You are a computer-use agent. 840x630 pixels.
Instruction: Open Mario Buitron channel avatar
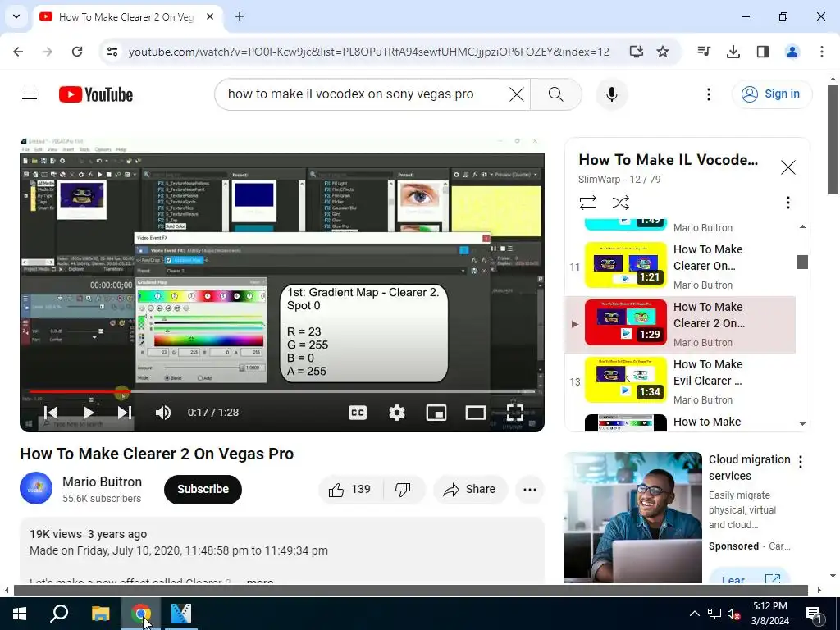coord(36,489)
